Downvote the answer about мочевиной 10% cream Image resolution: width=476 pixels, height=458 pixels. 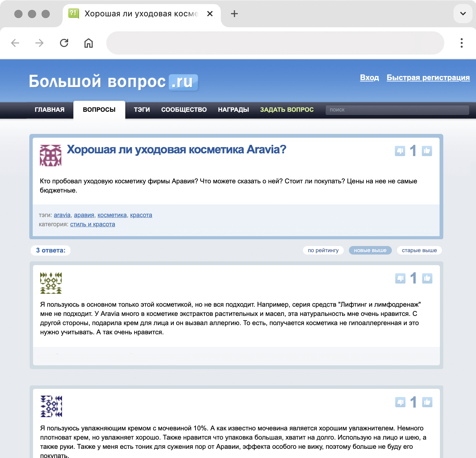(400, 402)
